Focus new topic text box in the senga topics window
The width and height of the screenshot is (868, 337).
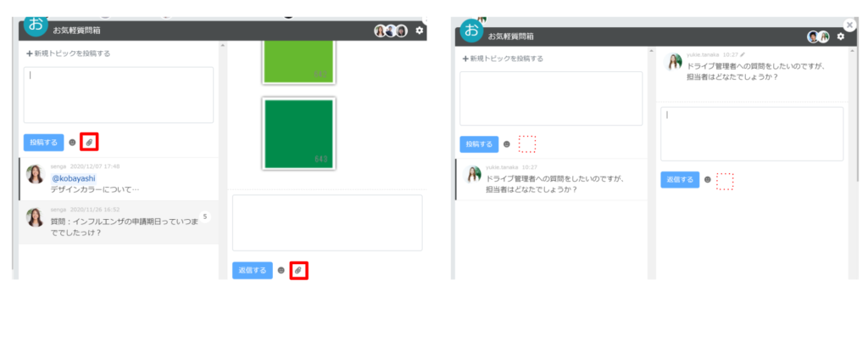click(x=119, y=95)
